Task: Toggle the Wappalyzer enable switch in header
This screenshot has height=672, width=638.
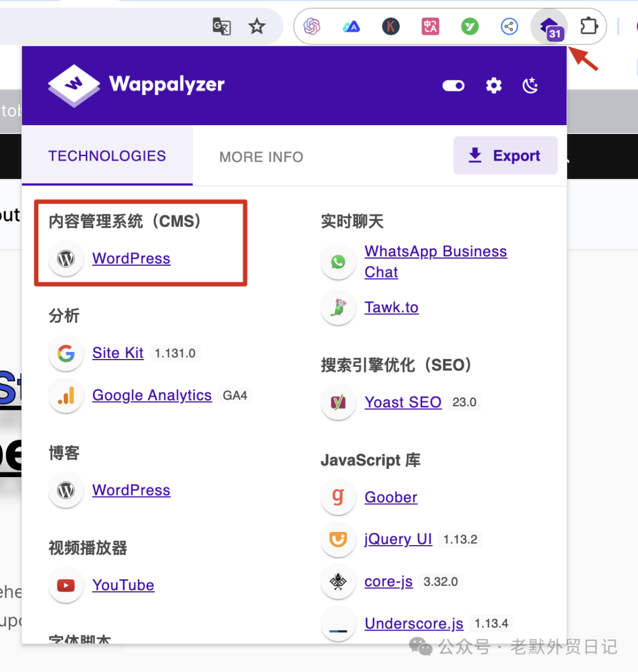Action: (x=453, y=86)
